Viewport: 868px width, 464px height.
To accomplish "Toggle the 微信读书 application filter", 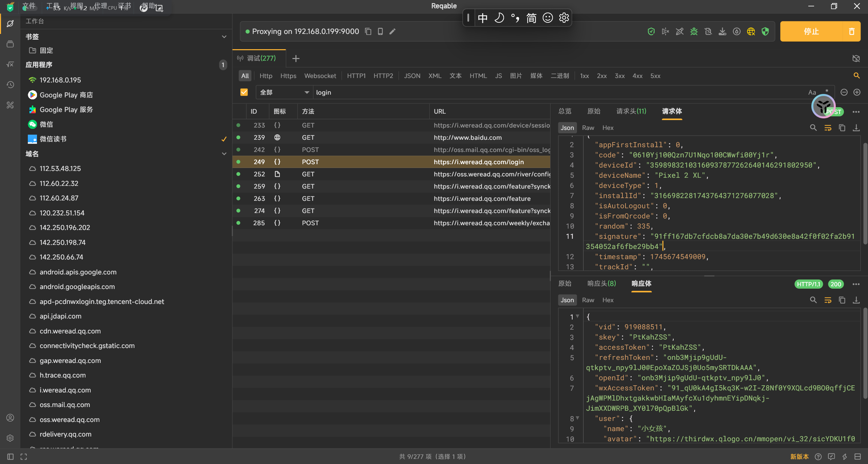I will (53, 139).
